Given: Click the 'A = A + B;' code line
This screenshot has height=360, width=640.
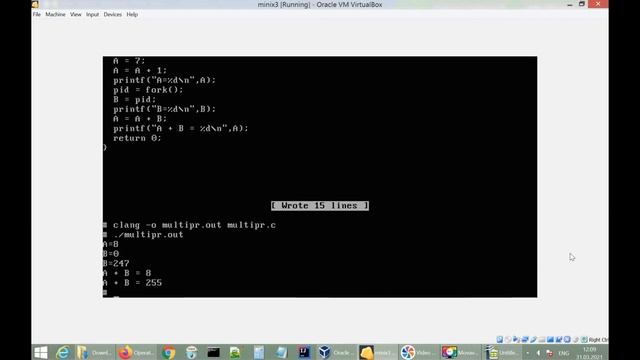Looking at the screenshot, I should [140, 119].
